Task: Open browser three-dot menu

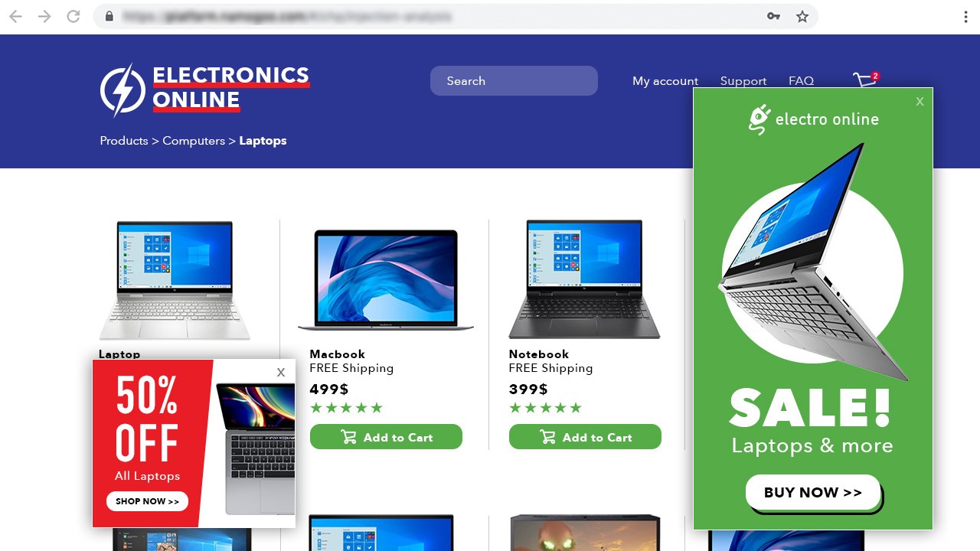Action: point(966,16)
